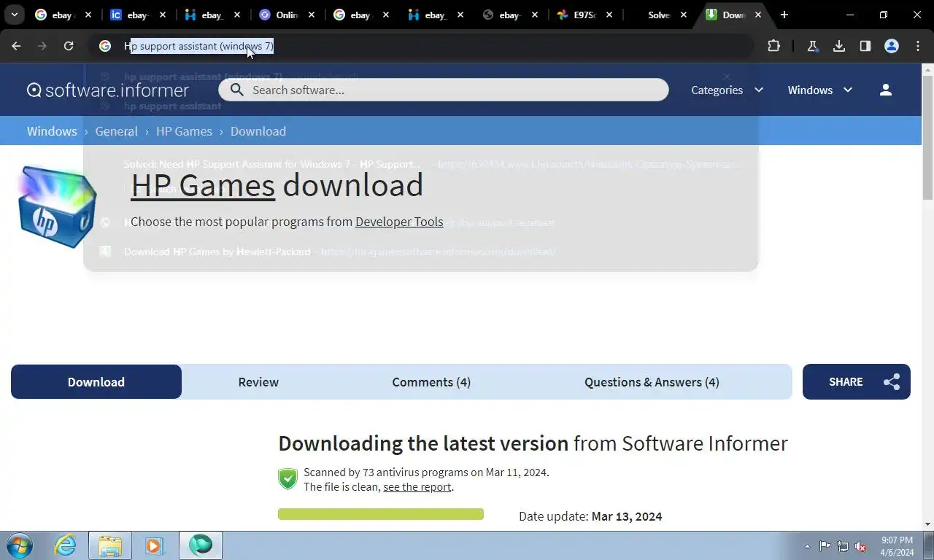Switch to the Solve tab
Screen dimensions: 934x560
tap(660, 15)
